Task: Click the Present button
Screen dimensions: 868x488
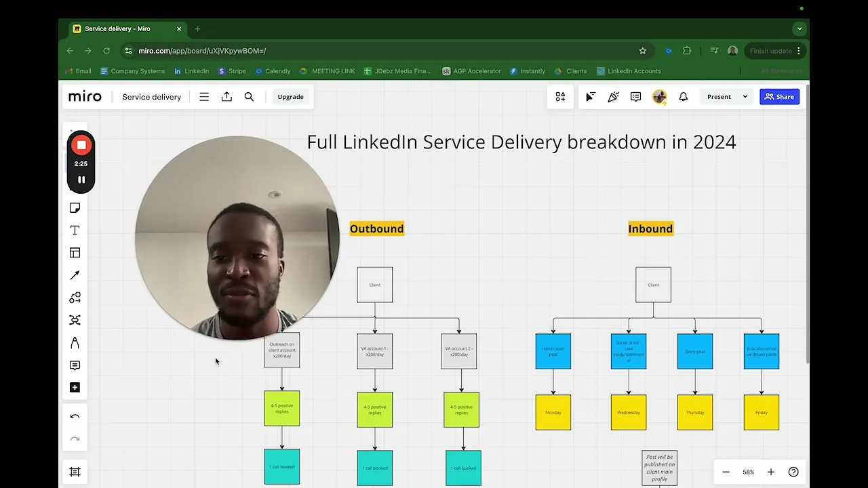Action: click(719, 97)
